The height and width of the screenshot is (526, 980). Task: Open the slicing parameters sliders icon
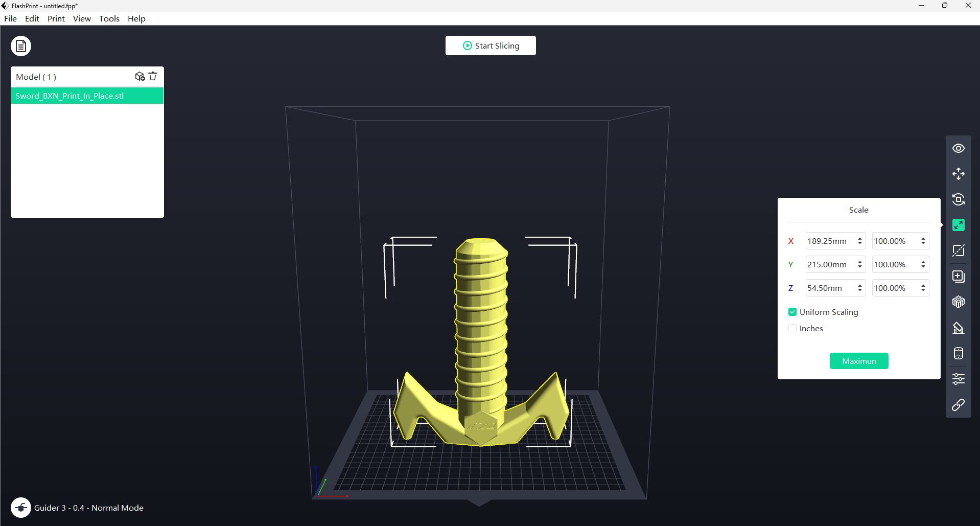click(958, 379)
